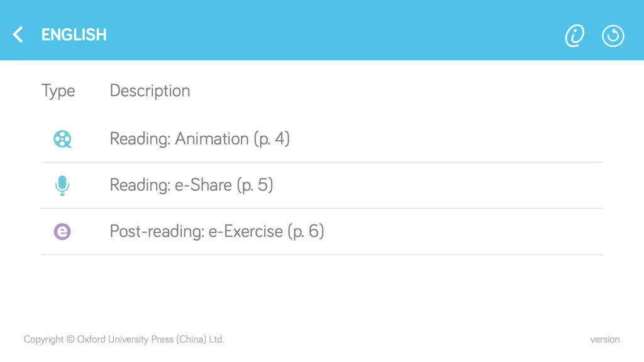The height and width of the screenshot is (362, 644).
Task: Tap the circular refresh icon
Action: [613, 36]
